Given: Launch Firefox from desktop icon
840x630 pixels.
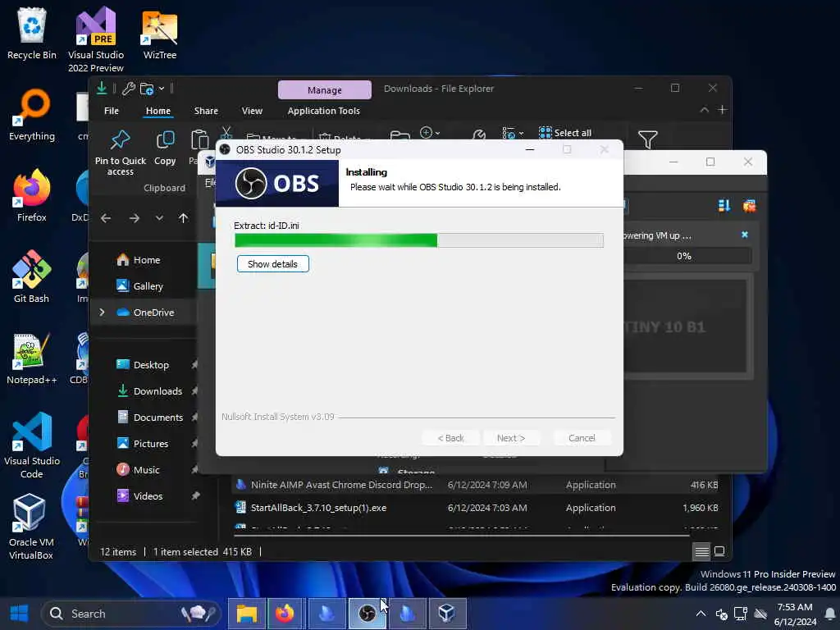Looking at the screenshot, I should click(32, 196).
